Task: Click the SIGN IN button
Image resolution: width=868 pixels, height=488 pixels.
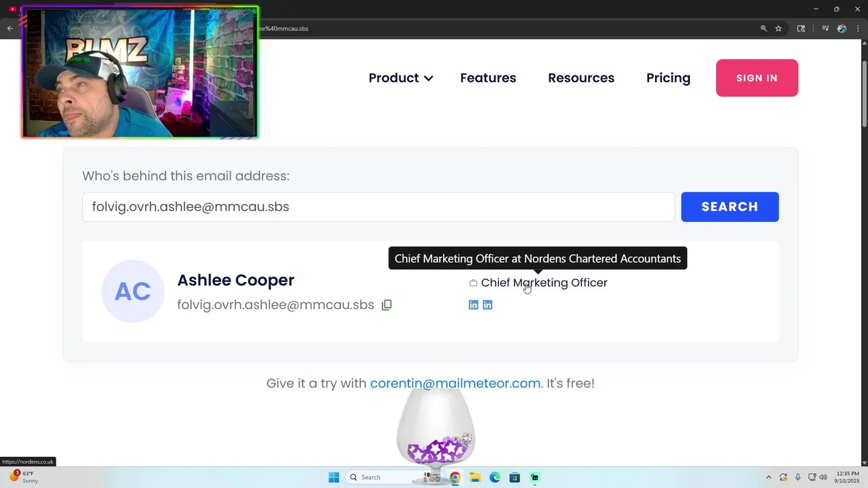Action: click(757, 78)
